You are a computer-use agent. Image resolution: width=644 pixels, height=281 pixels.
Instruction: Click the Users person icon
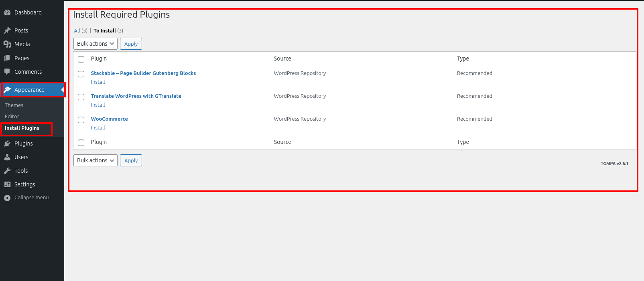pyautogui.click(x=7, y=157)
